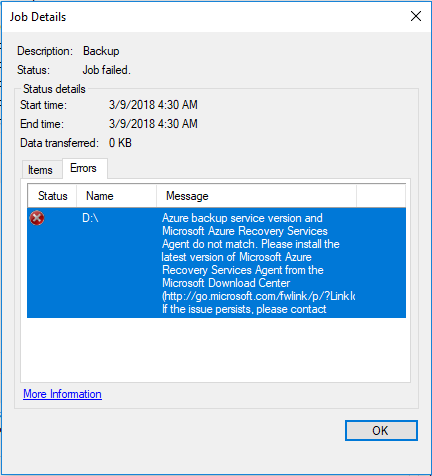Image resolution: width=432 pixels, height=476 pixels.
Task: Click the 'Backup' description value
Action: point(101,51)
